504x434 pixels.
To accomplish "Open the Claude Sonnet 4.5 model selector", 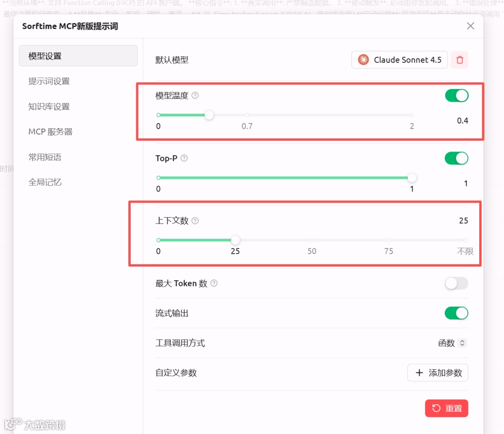I will 399,60.
